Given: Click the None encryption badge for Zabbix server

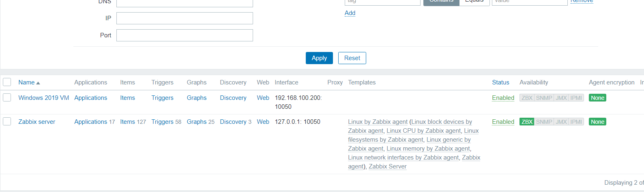Looking at the screenshot, I should [597, 122].
